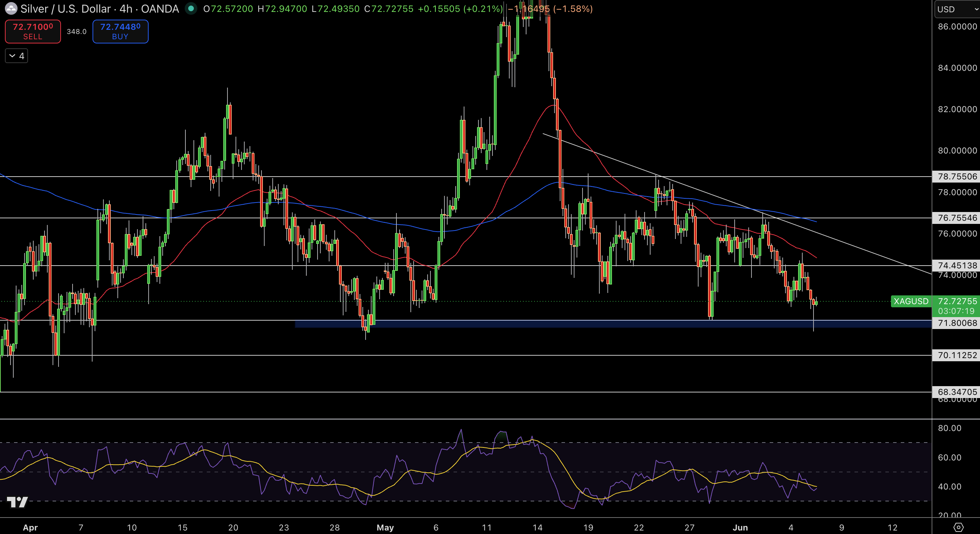The image size is (980, 534).
Task: Click the Jun label on the time axis
Action: coord(740,528)
